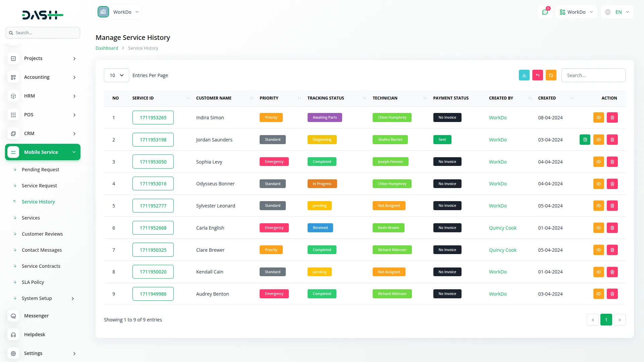The width and height of the screenshot is (644, 362).
Task: Click the Dashboard breadcrumb link
Action: pos(107,48)
